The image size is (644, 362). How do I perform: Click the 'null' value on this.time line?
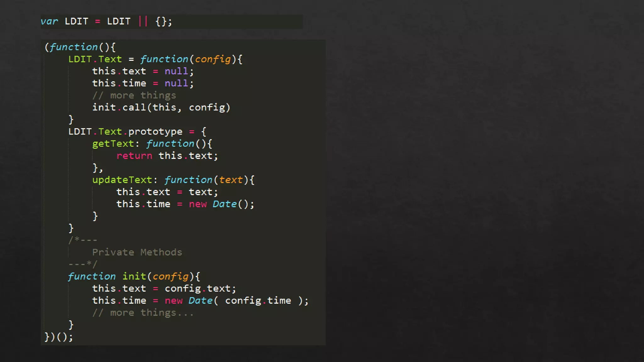[x=176, y=83]
